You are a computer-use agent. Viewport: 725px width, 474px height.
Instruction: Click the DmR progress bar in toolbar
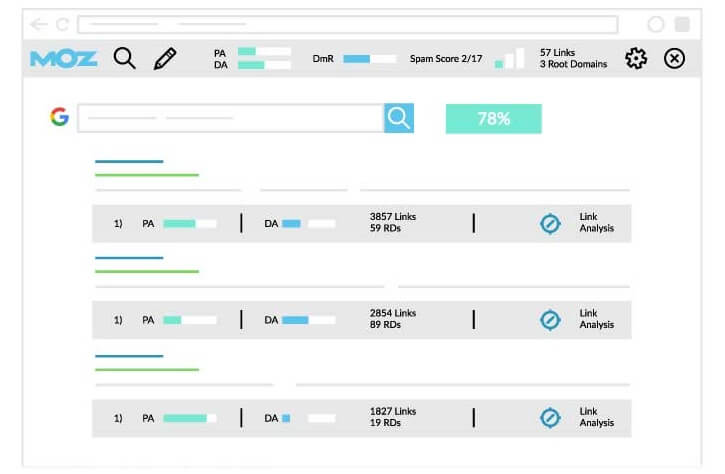coord(370,59)
